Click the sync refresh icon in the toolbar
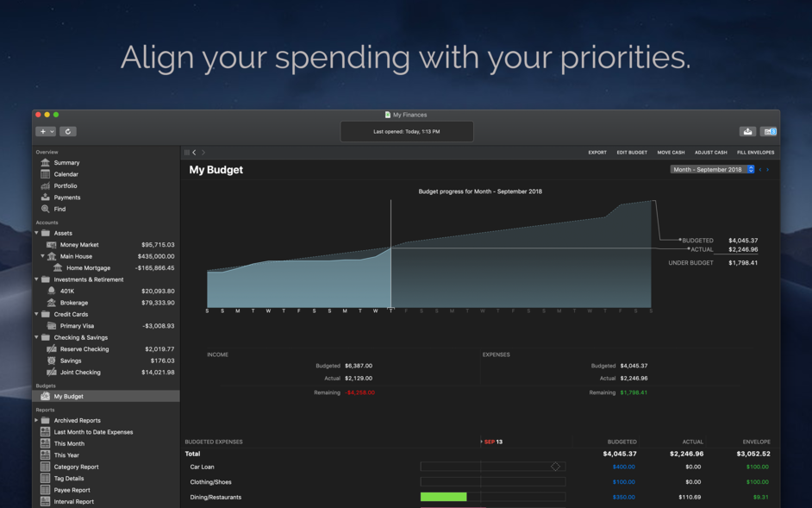This screenshot has width=812, height=508. click(x=67, y=131)
